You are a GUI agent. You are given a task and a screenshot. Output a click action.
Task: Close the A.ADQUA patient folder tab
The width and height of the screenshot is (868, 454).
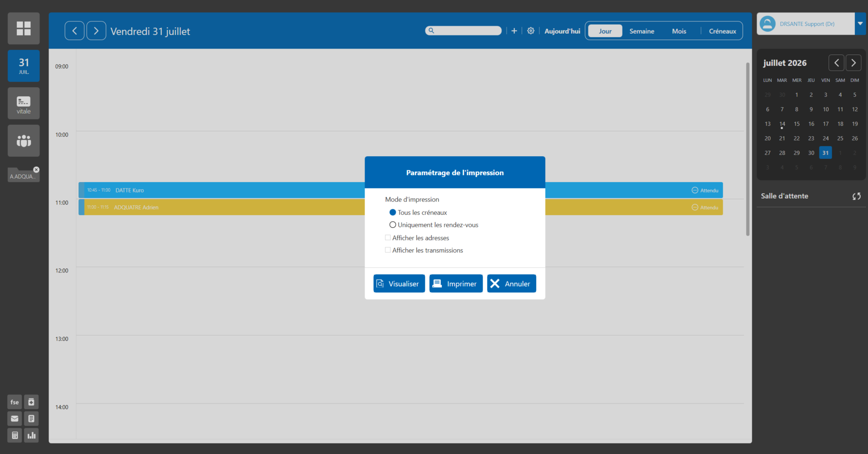tap(36, 169)
